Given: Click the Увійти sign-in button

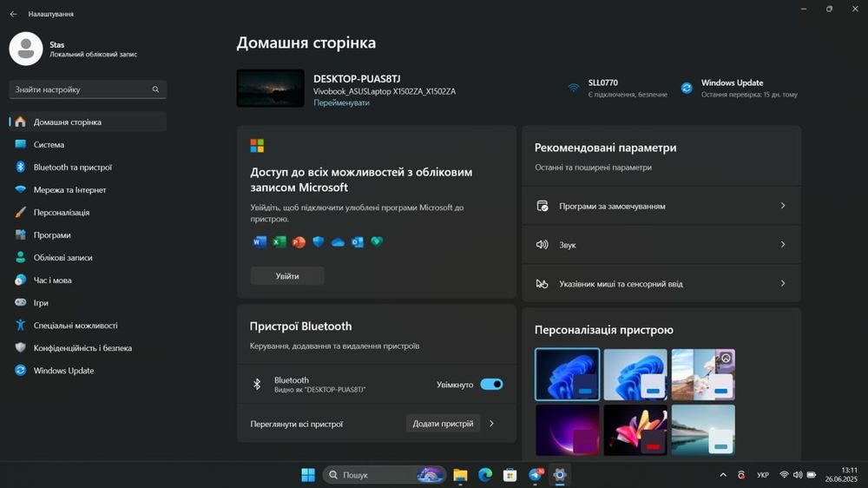Looking at the screenshot, I should (287, 276).
